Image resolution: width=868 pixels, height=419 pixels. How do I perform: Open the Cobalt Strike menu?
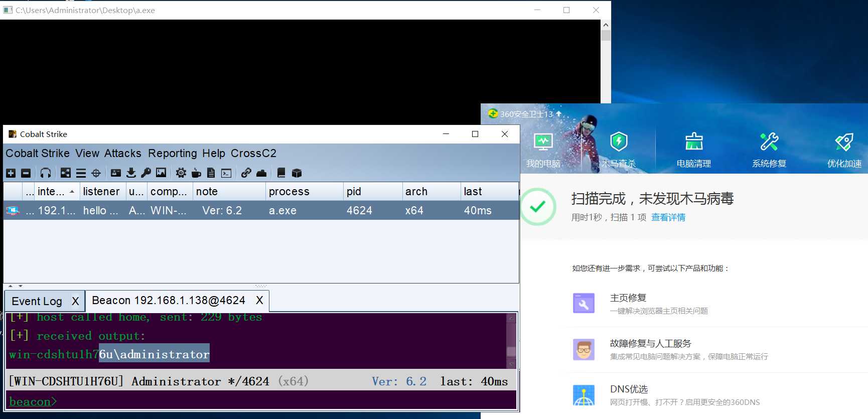[x=38, y=153]
